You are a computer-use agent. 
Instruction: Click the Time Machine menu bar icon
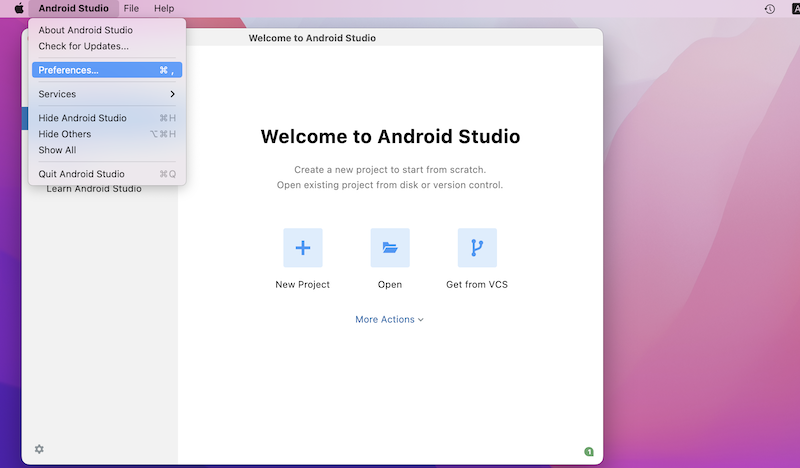(769, 8)
